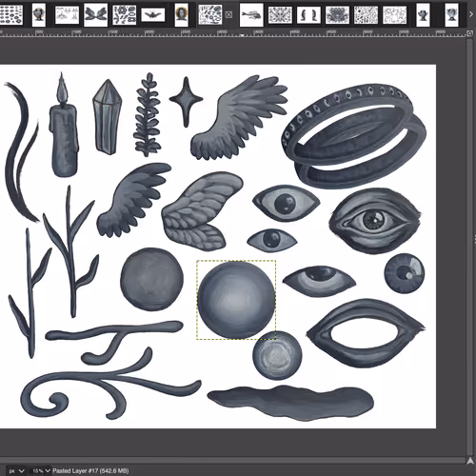Click the crystal illustration on canvas
The width and height of the screenshot is (476, 476).
107,117
